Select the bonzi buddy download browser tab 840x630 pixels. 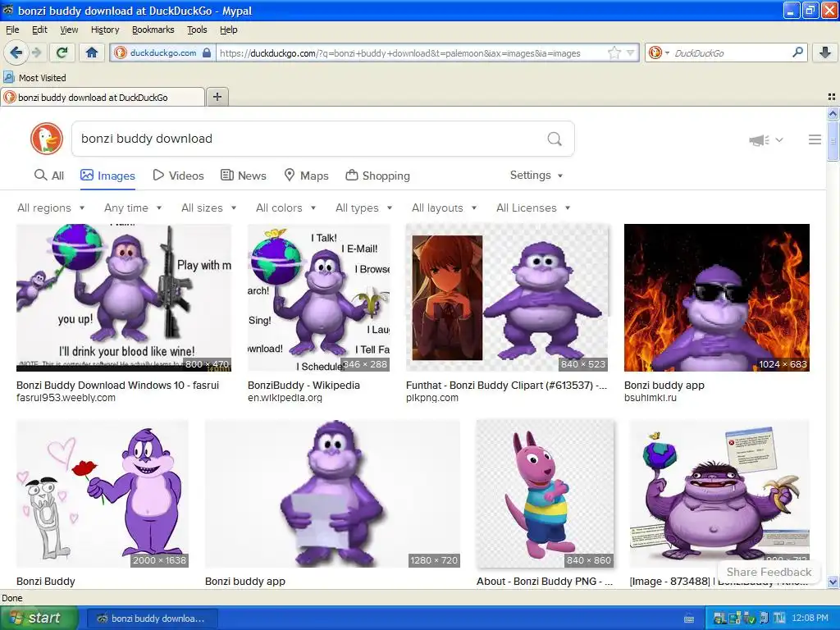[103, 97]
